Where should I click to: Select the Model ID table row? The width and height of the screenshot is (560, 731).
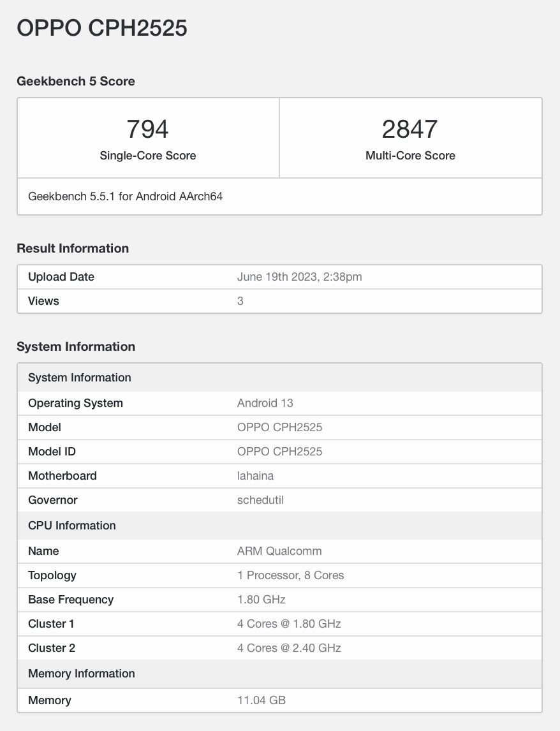[281, 451]
